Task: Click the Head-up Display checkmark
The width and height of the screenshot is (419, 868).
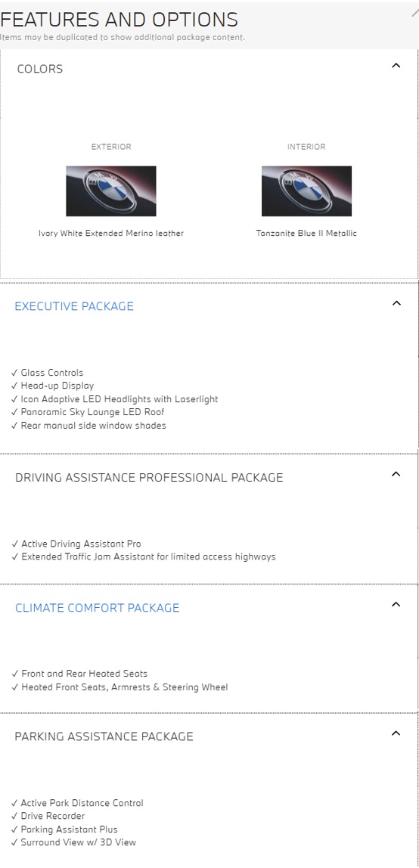Action: pyautogui.click(x=14, y=386)
